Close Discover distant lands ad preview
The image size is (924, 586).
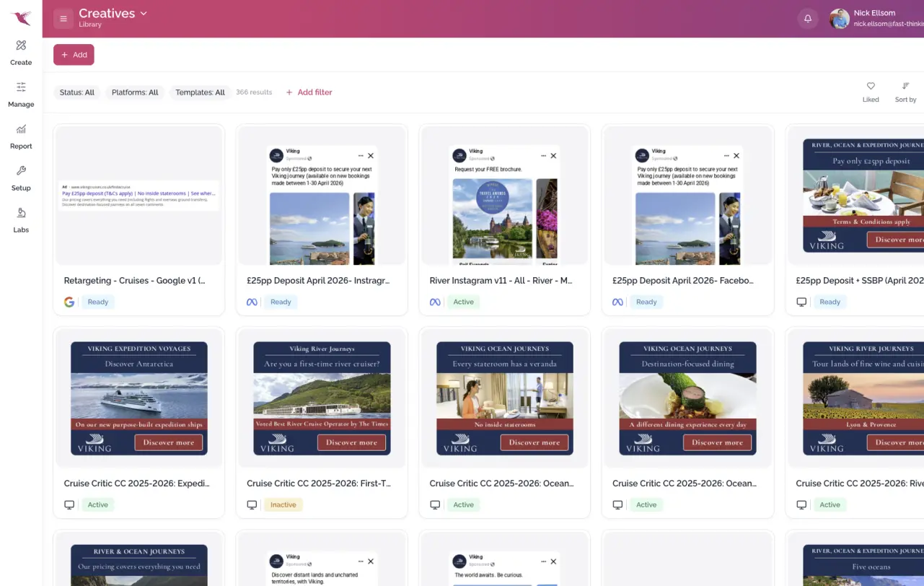[371, 561]
